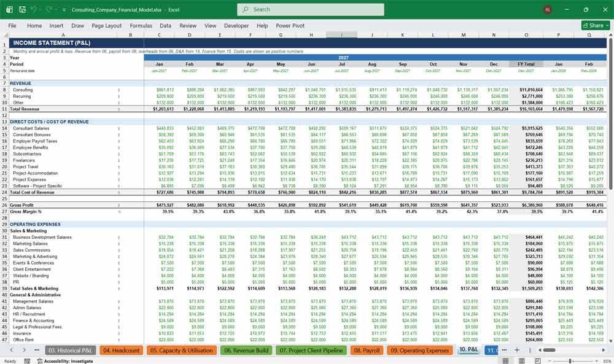Open the Power Pivot tab
Image resolution: width=614 pixels, height=364 pixels.
(290, 25)
